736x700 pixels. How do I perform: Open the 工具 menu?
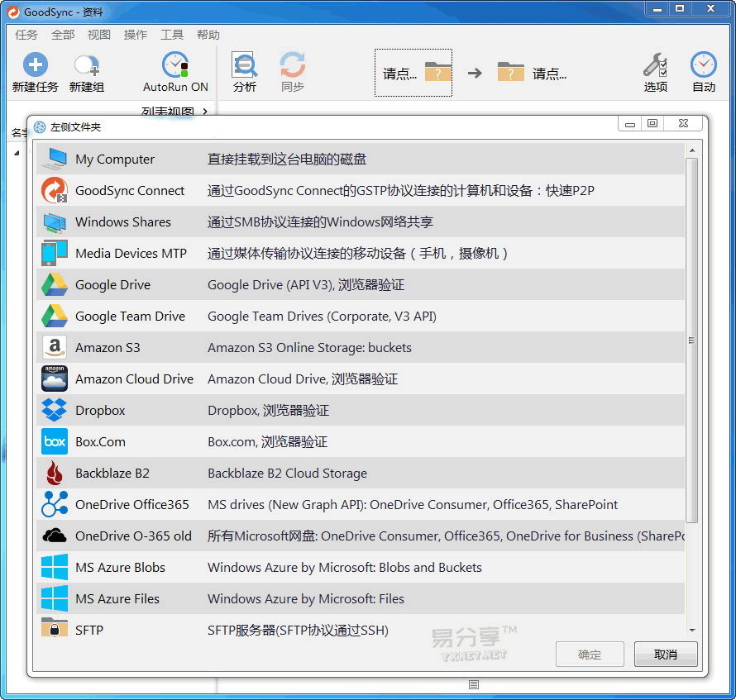172,35
